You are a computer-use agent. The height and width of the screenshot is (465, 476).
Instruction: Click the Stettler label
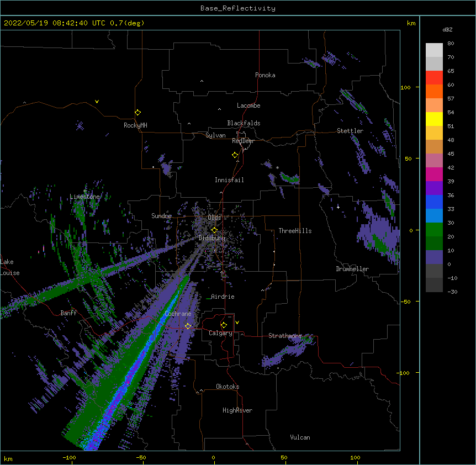pyautogui.click(x=350, y=131)
